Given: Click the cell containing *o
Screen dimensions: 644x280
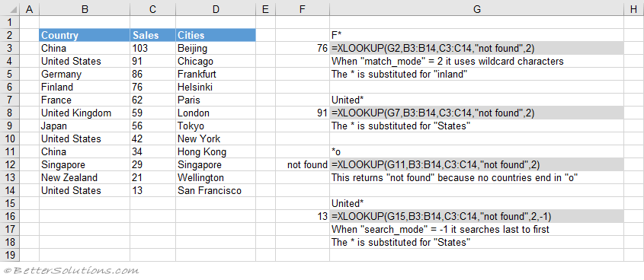Looking at the screenshot, I should (476, 151).
